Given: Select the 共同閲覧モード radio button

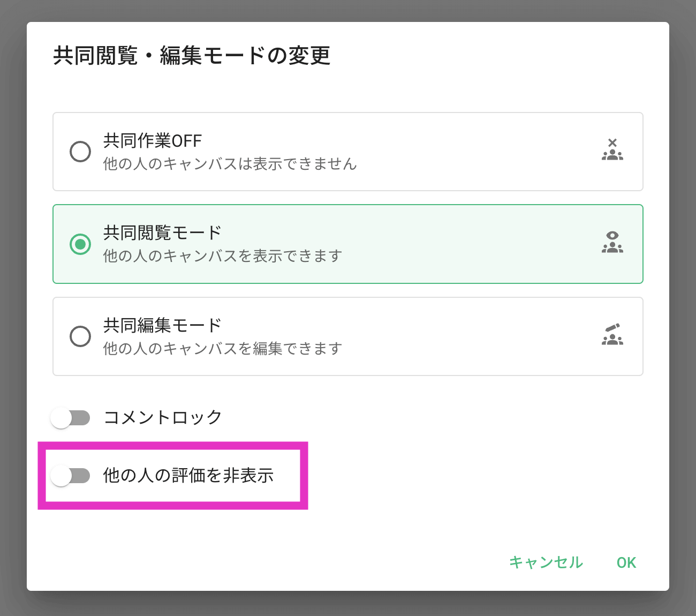Looking at the screenshot, I should point(80,244).
